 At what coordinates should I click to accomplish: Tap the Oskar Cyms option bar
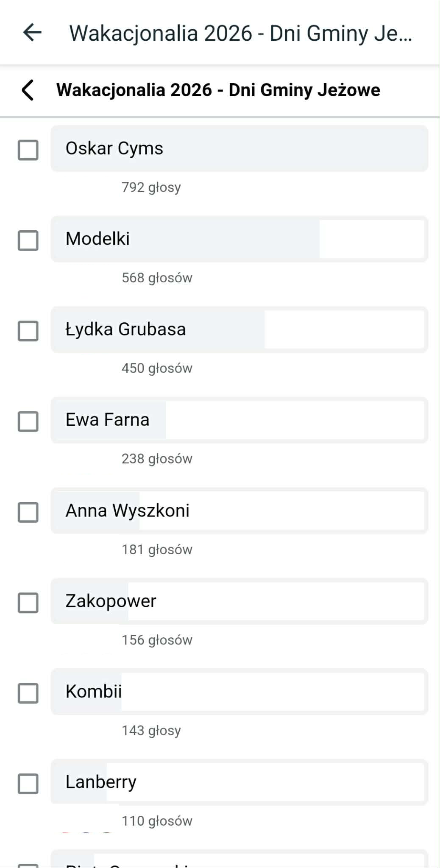point(239,148)
